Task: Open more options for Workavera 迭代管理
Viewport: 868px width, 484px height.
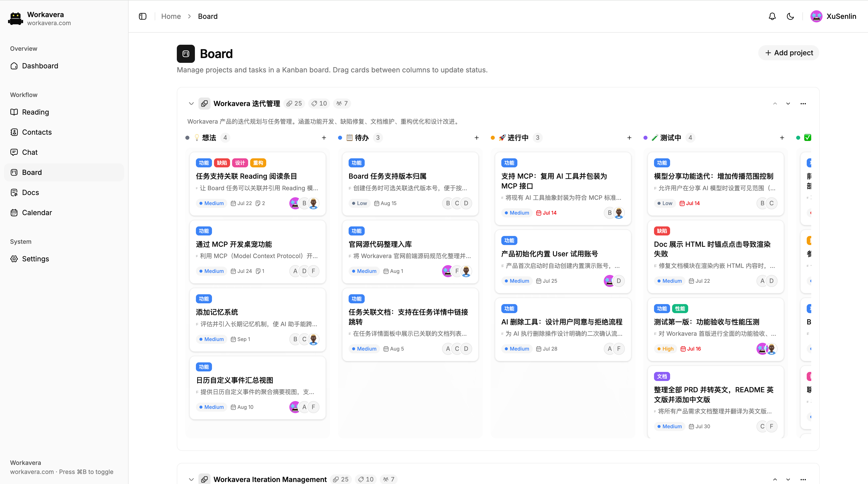Action: coord(803,104)
